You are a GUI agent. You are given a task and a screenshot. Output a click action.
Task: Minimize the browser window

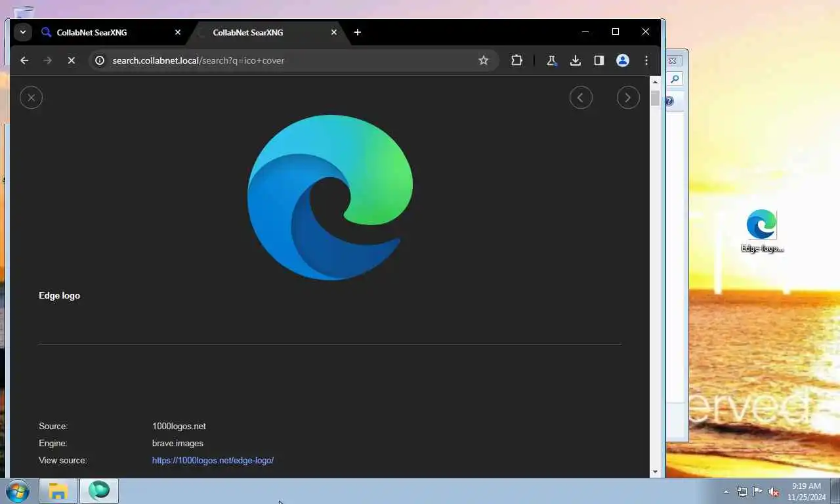tap(585, 31)
